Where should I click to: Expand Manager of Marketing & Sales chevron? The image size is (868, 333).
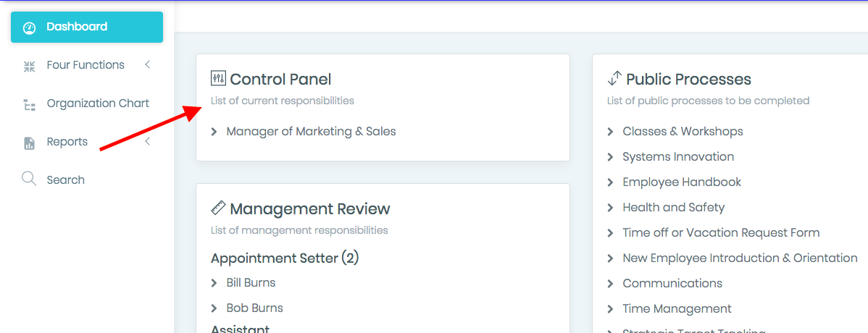[x=214, y=132]
